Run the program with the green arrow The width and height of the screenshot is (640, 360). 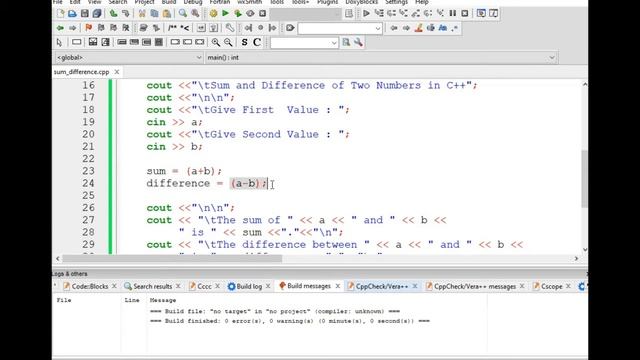pyautogui.click(x=225, y=13)
